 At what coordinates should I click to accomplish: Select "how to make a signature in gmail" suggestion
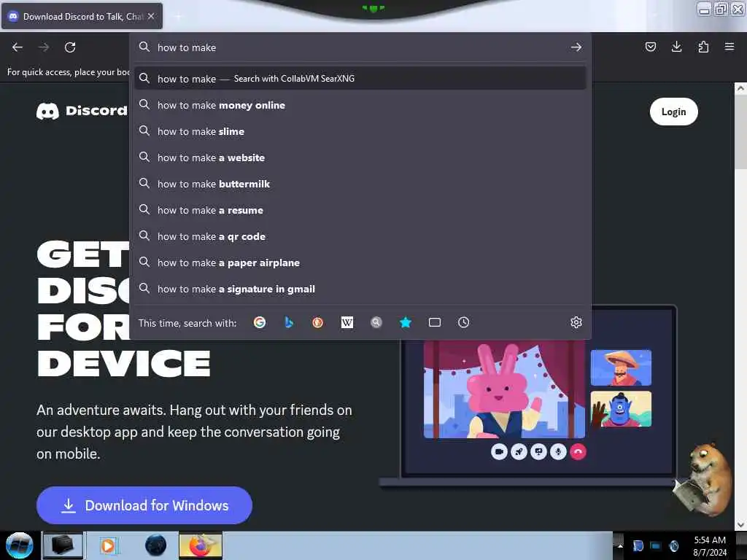pos(360,289)
